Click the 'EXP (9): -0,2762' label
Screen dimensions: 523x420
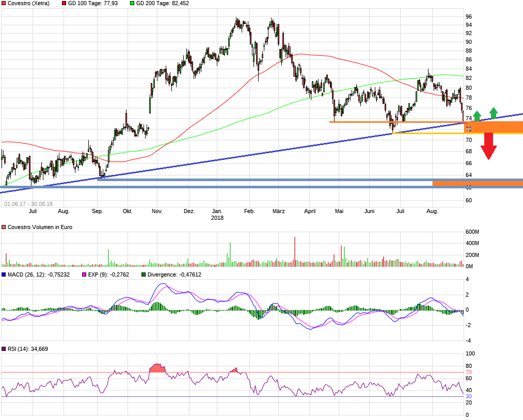108,274
